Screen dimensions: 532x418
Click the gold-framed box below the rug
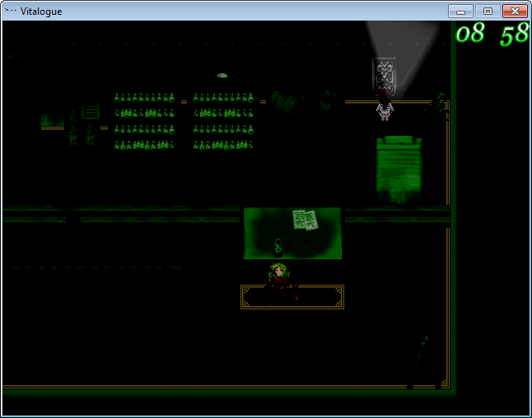click(x=292, y=297)
